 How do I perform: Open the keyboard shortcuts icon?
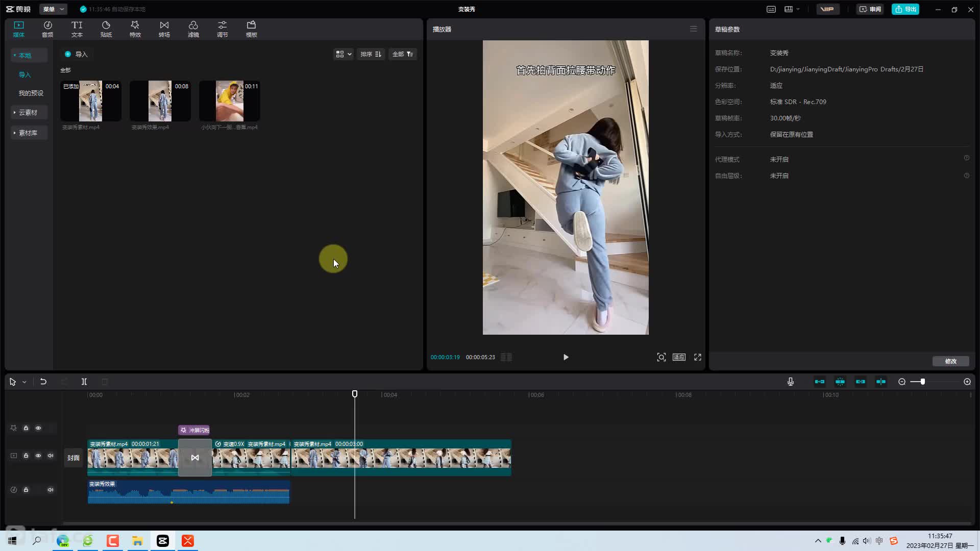(771, 9)
